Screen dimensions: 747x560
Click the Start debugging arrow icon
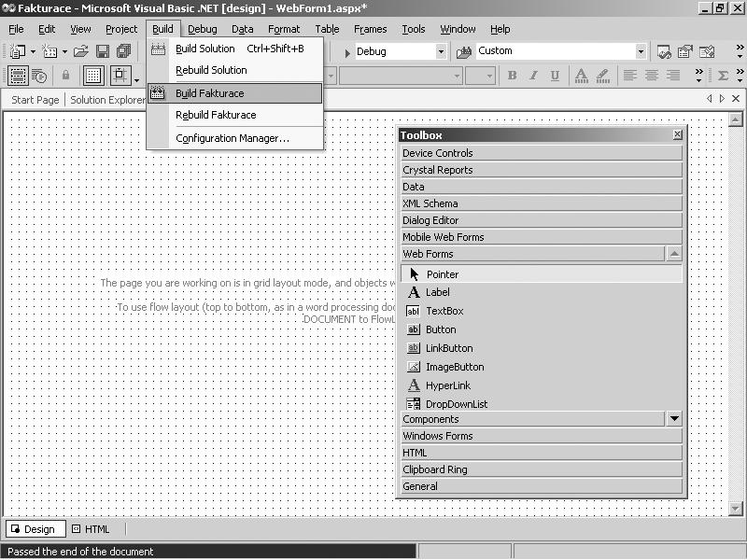[347, 52]
